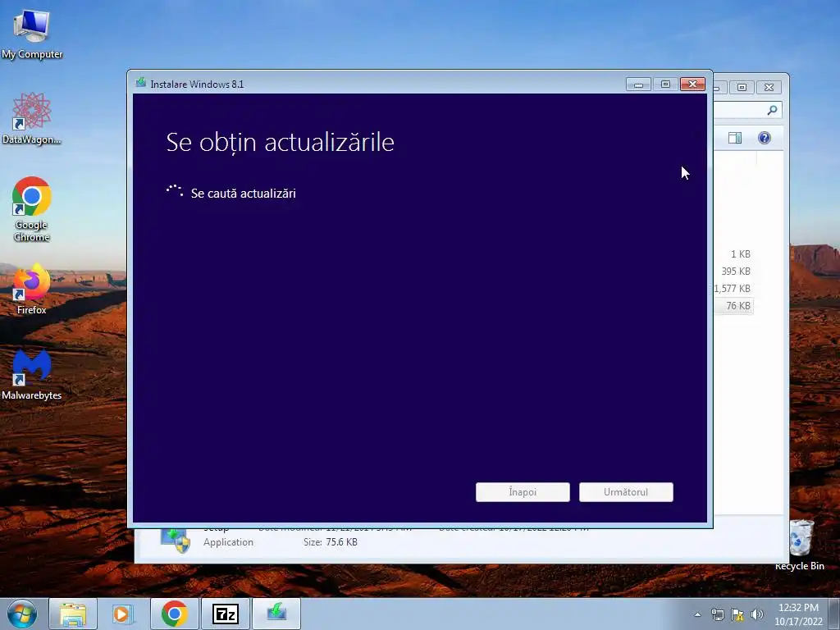Open the DataWagon desktop shortcut
The height and width of the screenshot is (630, 840).
point(32,118)
